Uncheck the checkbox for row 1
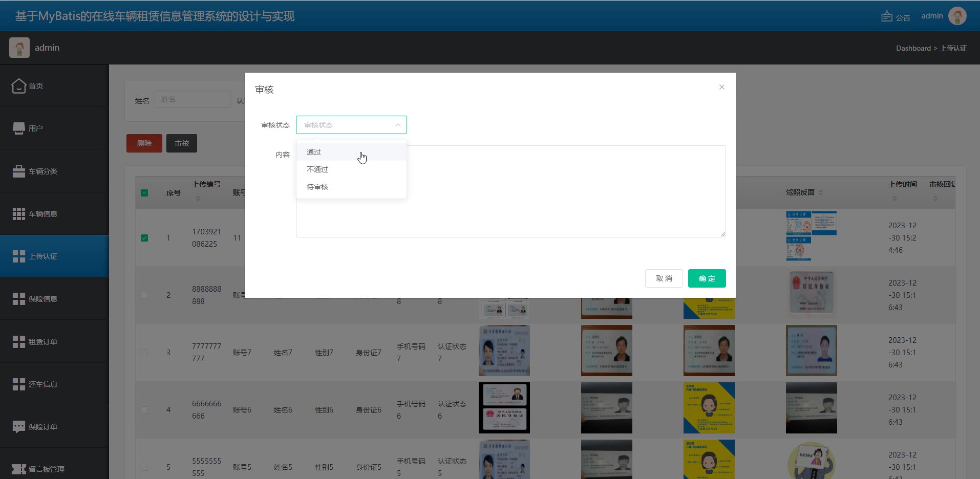980x479 pixels. (144, 238)
